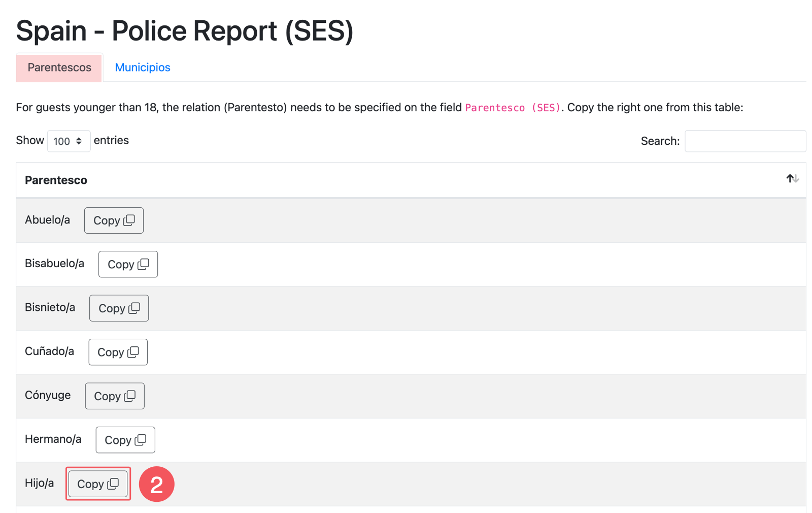This screenshot has width=812, height=513.
Task: Click copy icon next to Abuelo/a
Action: (129, 220)
